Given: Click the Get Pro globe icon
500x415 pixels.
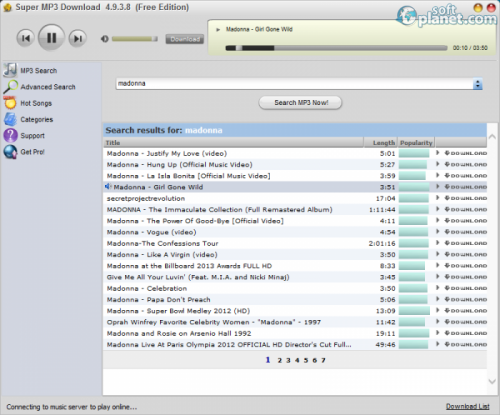Looking at the screenshot, I should point(10,152).
